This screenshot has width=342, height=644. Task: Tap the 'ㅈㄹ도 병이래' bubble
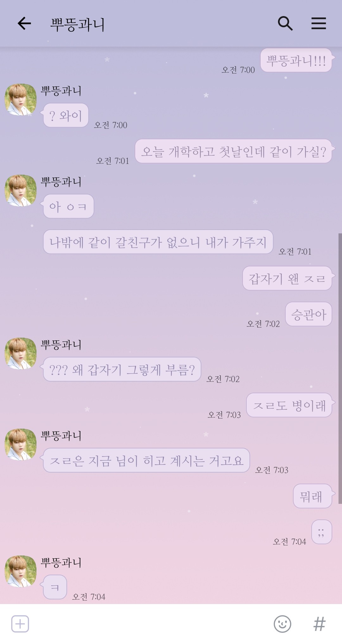[289, 405]
